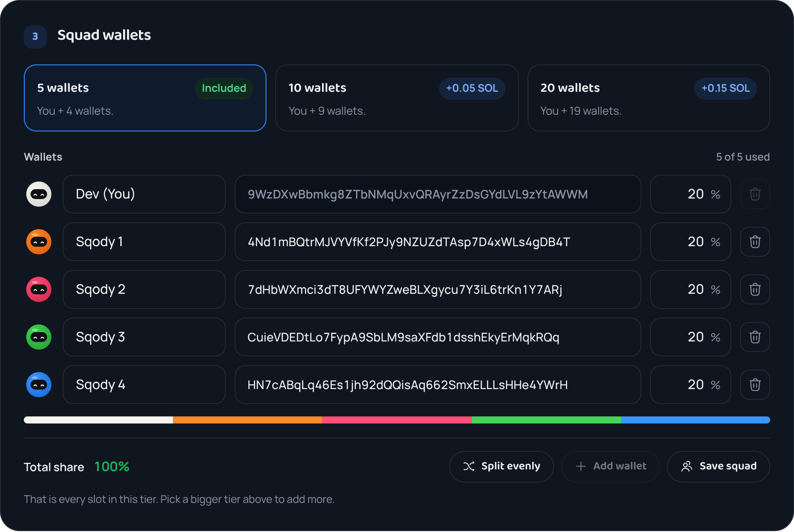This screenshot has width=794, height=532.
Task: Click the Sqody 3 green avatar icon
Action: click(x=39, y=337)
